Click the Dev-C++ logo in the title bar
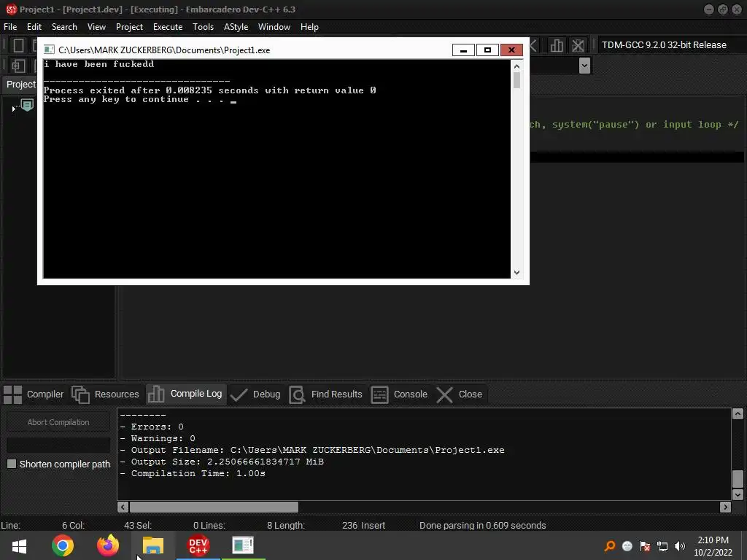This screenshot has height=560, width=747. pyautogui.click(x=11, y=9)
